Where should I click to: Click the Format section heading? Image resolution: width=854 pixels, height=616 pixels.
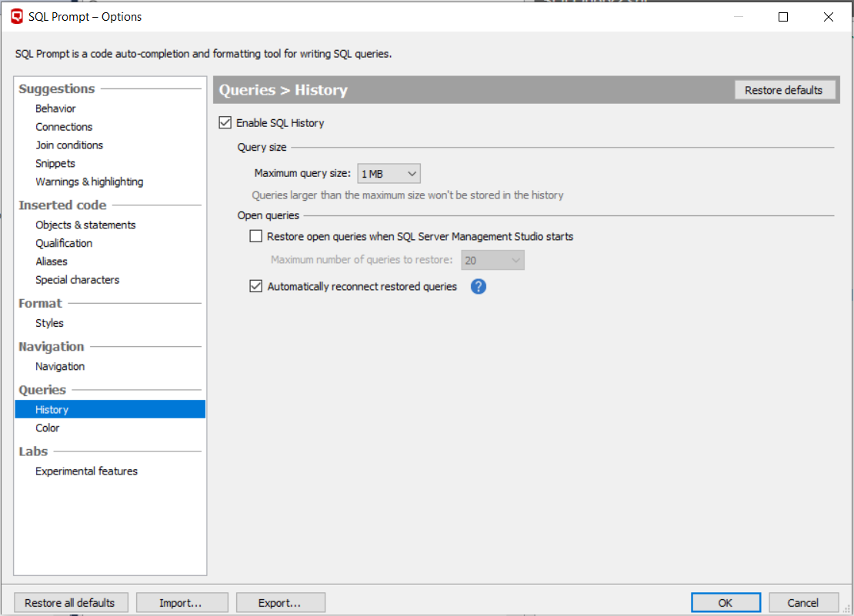coord(40,303)
